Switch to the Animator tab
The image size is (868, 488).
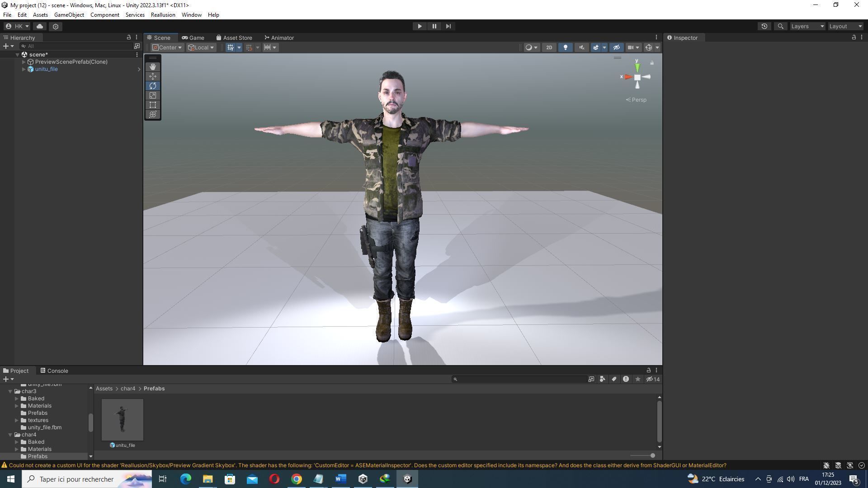pyautogui.click(x=279, y=38)
